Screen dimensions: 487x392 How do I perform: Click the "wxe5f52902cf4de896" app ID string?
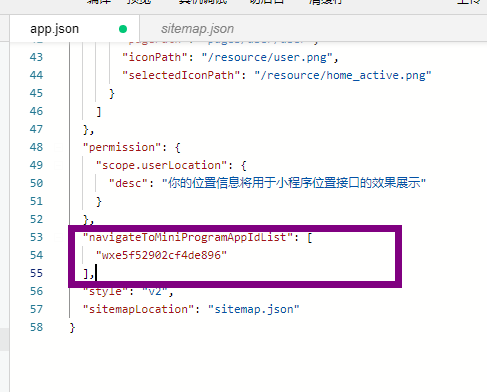tap(161, 255)
